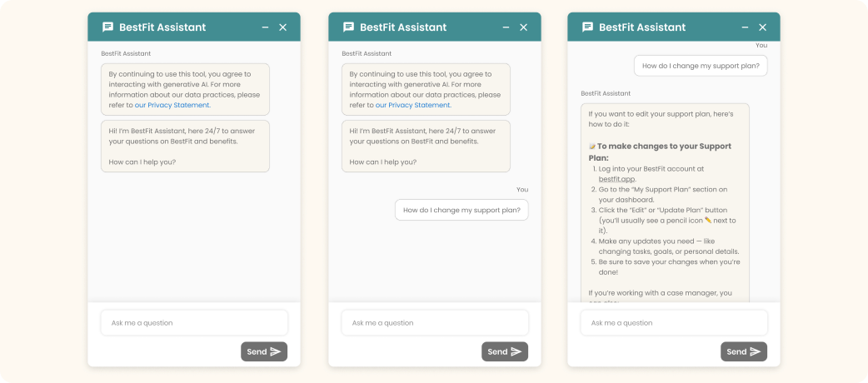This screenshot has width=868, height=383.
Task: Click the chat bubble icon in the left panel header
Action: tap(108, 27)
